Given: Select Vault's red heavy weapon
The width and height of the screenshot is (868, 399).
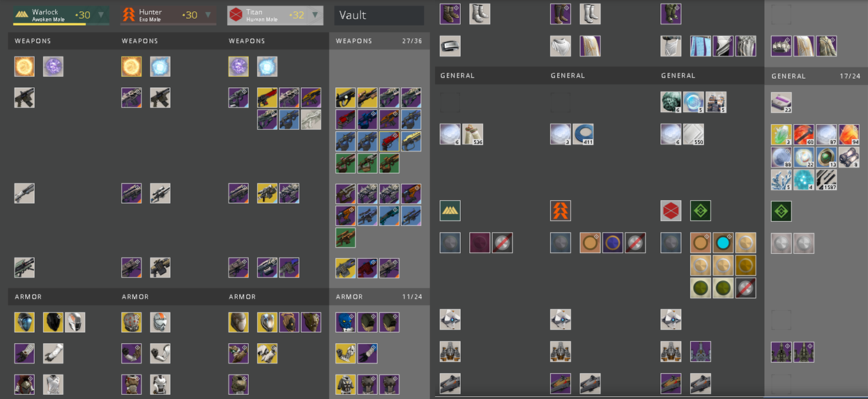Looking at the screenshot, I should click(367, 267).
